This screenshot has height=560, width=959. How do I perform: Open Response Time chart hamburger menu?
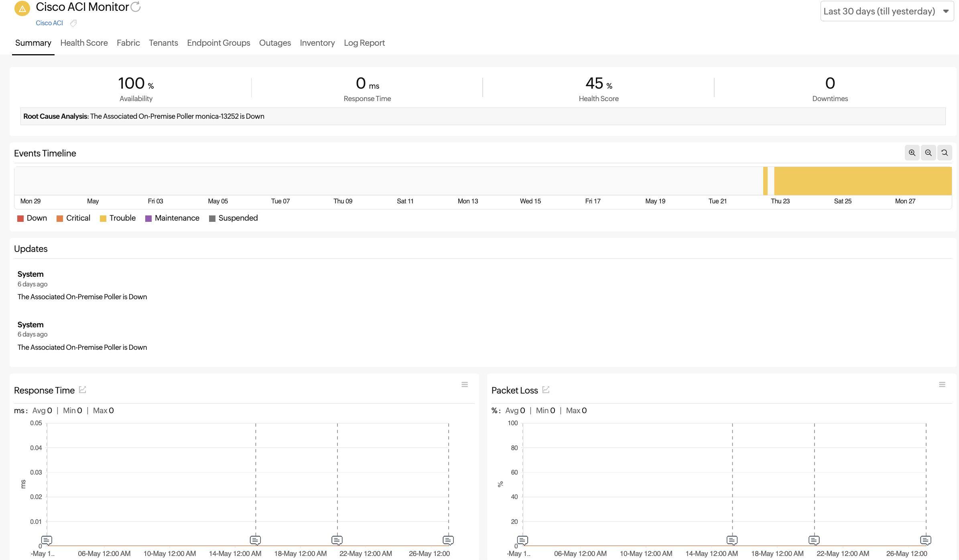[465, 385]
